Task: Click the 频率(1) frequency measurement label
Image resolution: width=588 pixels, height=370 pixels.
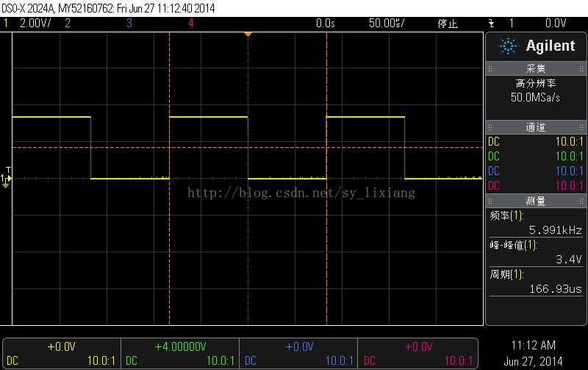Action: pos(506,216)
